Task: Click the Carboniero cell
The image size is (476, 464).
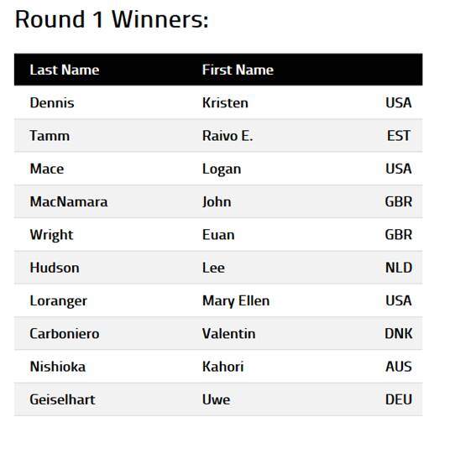Action: click(65, 334)
